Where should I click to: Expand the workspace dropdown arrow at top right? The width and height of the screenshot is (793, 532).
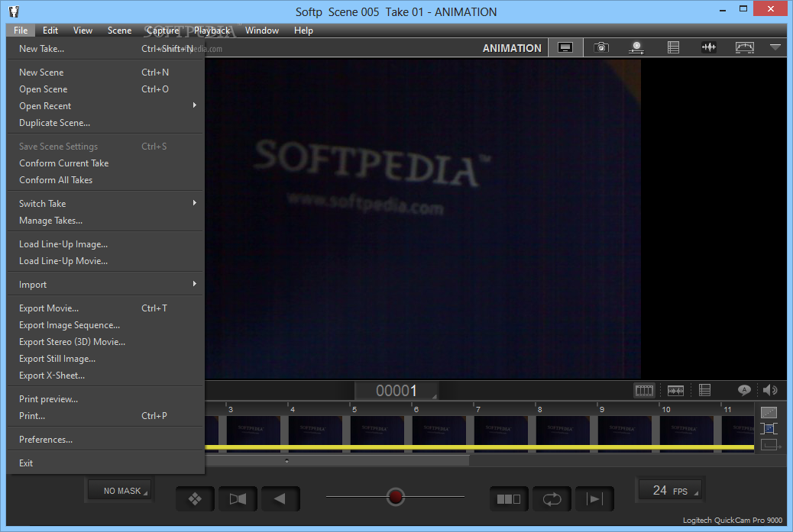click(x=775, y=47)
